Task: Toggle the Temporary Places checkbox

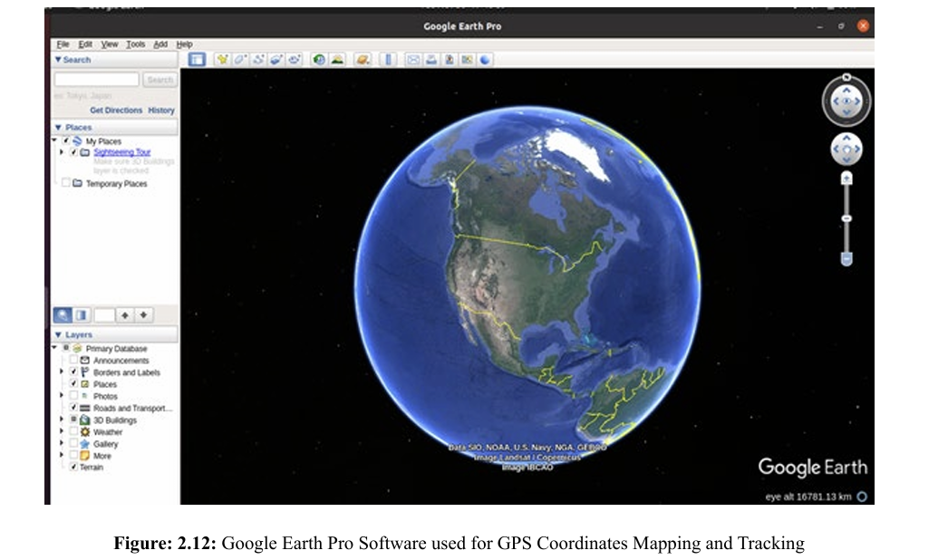Action: pyautogui.click(x=65, y=184)
